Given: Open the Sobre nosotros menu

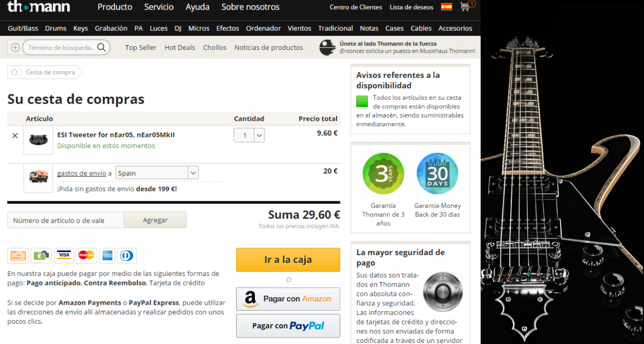Looking at the screenshot, I should pos(251,7).
